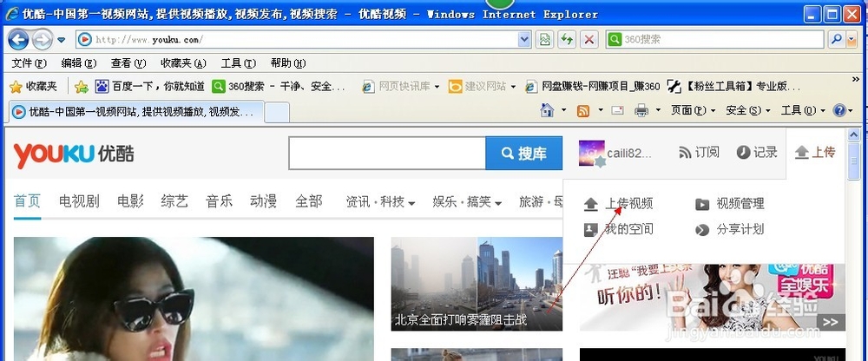Open the 帮助(H) menu
The image size is (868, 361).
pos(288,63)
